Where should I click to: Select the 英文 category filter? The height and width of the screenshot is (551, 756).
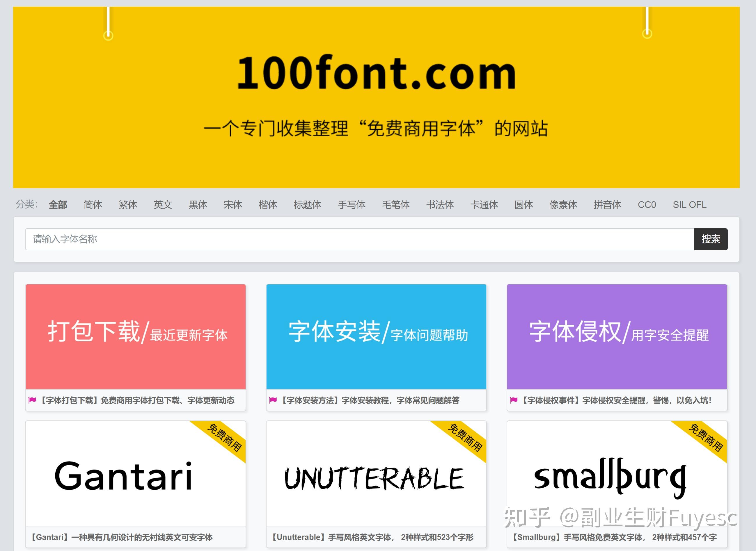point(163,204)
